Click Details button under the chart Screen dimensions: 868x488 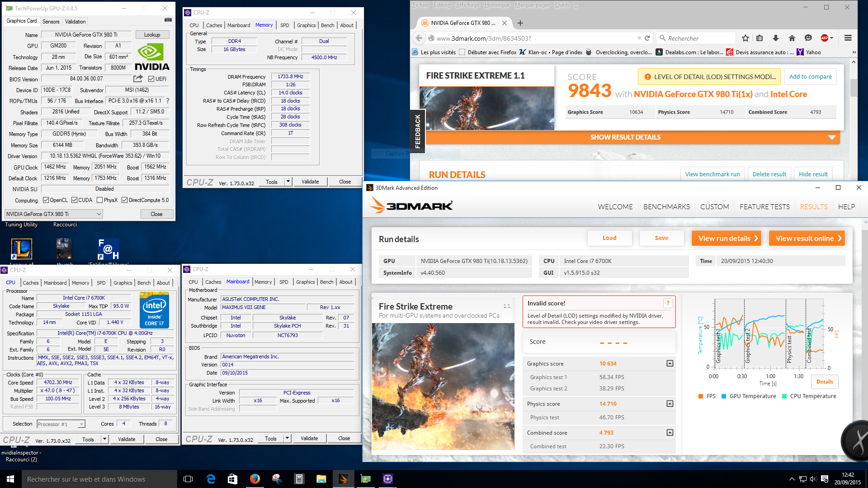click(x=825, y=382)
